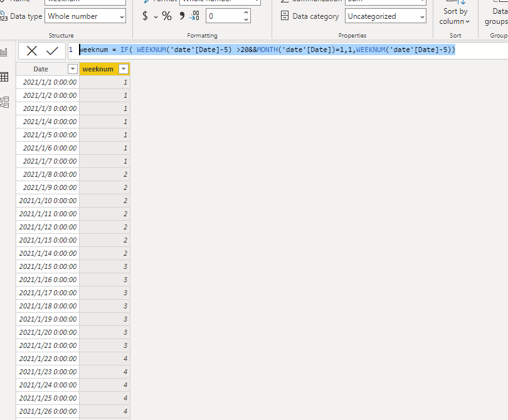The image size is (508, 420).
Task: Open the Format dropdown in Formatting group
Action: tap(220, 1)
